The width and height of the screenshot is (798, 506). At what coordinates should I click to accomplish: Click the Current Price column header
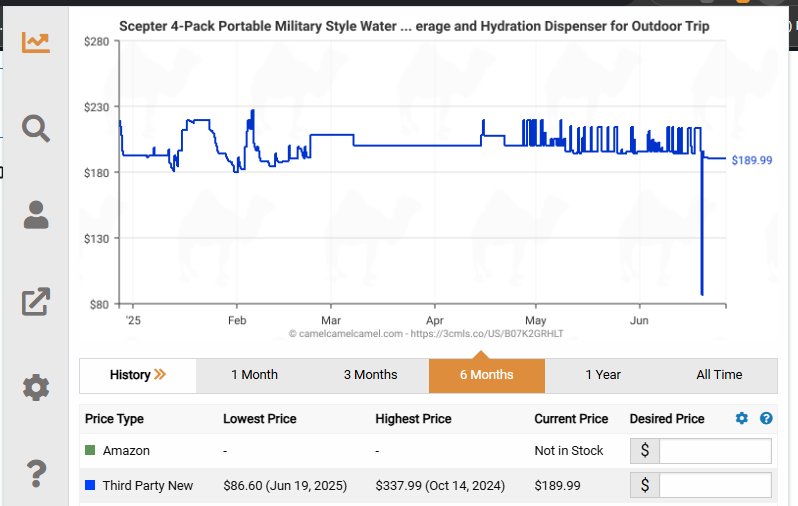(571, 419)
